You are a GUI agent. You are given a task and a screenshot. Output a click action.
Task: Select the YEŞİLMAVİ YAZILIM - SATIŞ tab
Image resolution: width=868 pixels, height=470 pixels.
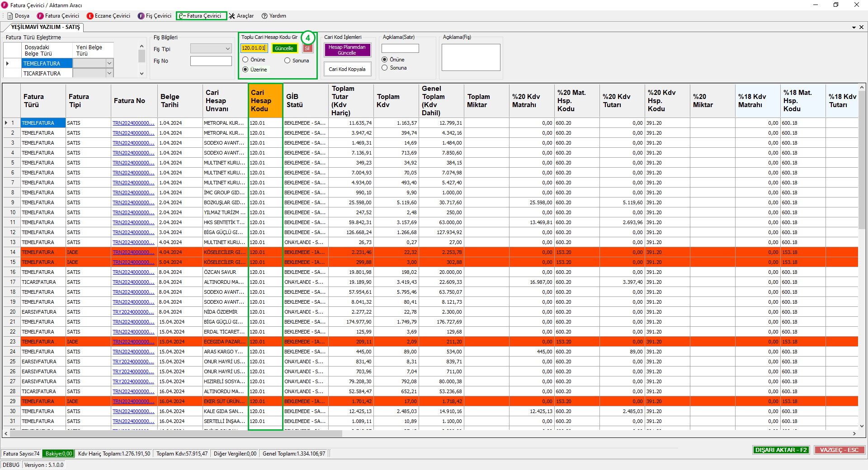[45, 27]
